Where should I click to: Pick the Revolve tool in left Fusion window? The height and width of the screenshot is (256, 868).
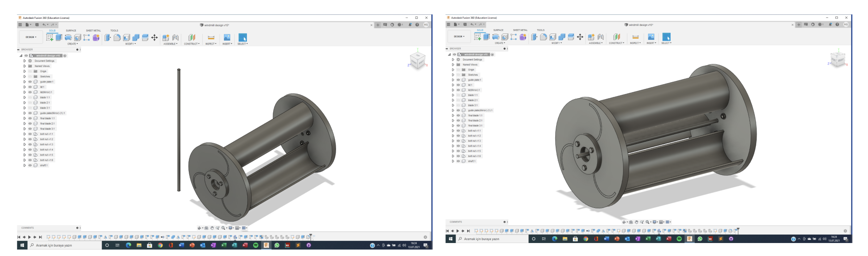(x=68, y=37)
